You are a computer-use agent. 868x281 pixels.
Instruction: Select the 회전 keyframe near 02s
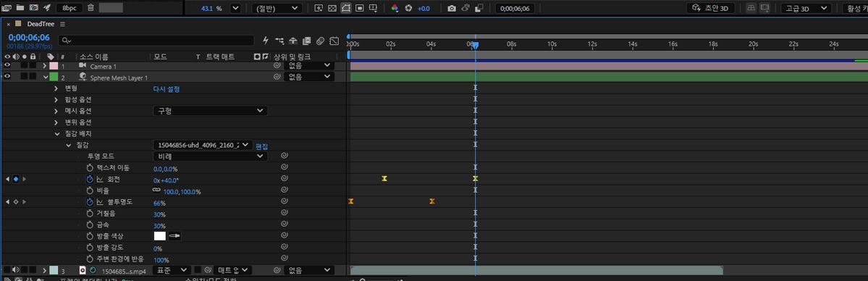pos(384,178)
